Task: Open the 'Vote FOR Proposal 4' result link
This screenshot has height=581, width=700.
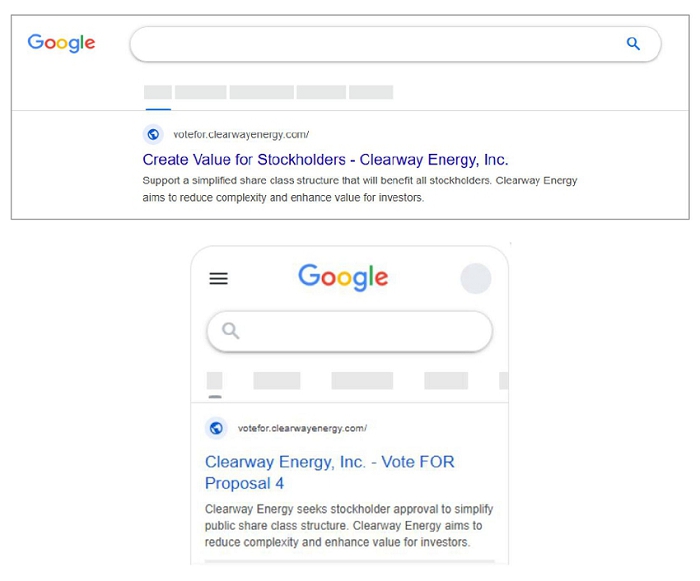Action: [329, 472]
